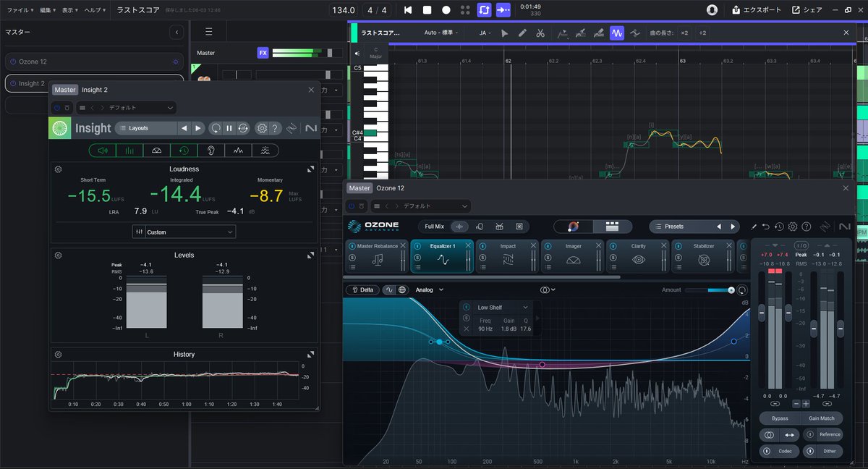The image size is (868, 469).
Task: Toggle loop playback in the transport
Action: pyautogui.click(x=484, y=10)
